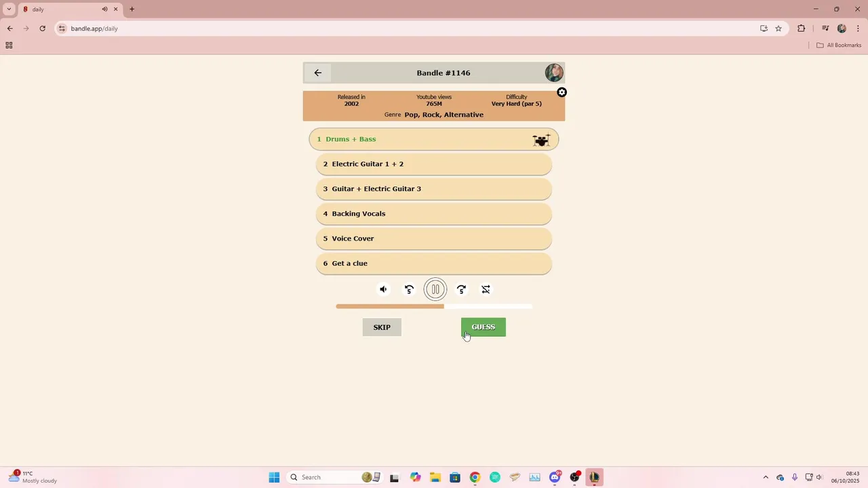Bookmark this page with the star icon
The height and width of the screenshot is (488, 868).
tap(778, 28)
